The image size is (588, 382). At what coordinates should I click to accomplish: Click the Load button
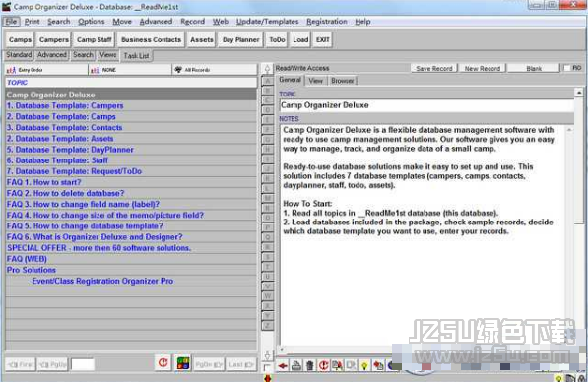pyautogui.click(x=300, y=39)
